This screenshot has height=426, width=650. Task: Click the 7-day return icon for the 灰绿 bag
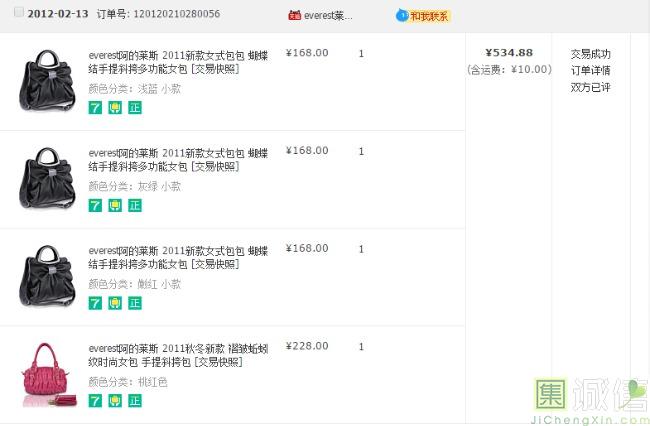point(95,205)
